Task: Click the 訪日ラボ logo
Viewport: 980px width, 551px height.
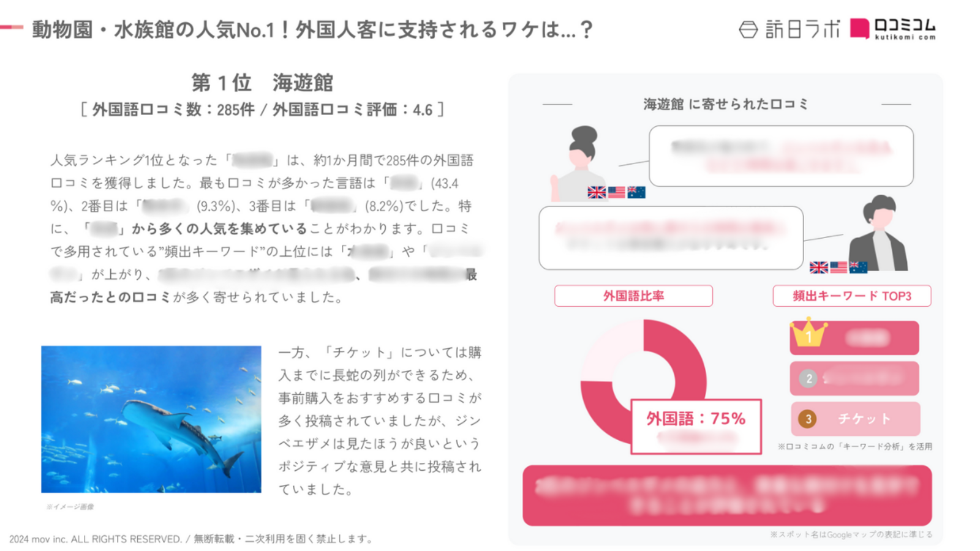Action: pyautogui.click(x=790, y=29)
